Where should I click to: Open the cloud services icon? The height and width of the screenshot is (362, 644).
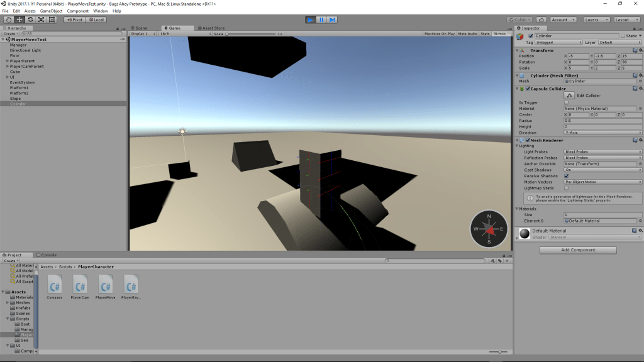point(541,19)
